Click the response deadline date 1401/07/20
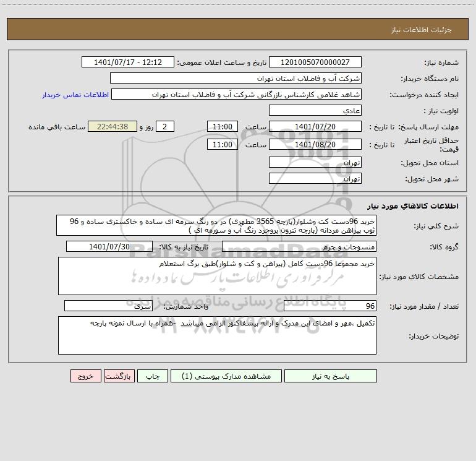This screenshot has width=476, height=461. [x=315, y=126]
